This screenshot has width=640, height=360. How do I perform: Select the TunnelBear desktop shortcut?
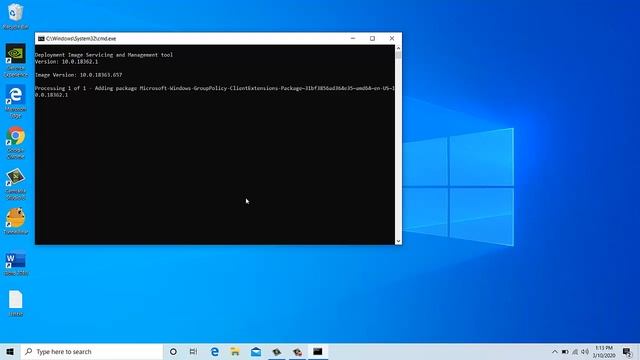tap(16, 221)
